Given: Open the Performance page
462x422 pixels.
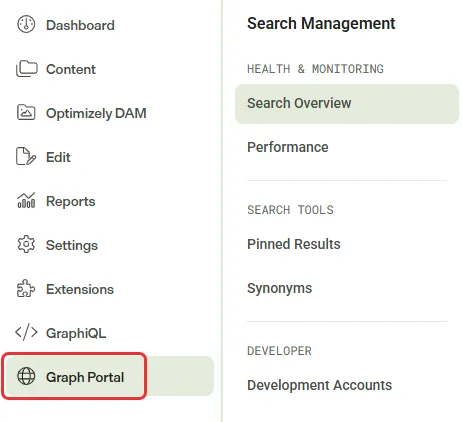Looking at the screenshot, I should point(288,147).
